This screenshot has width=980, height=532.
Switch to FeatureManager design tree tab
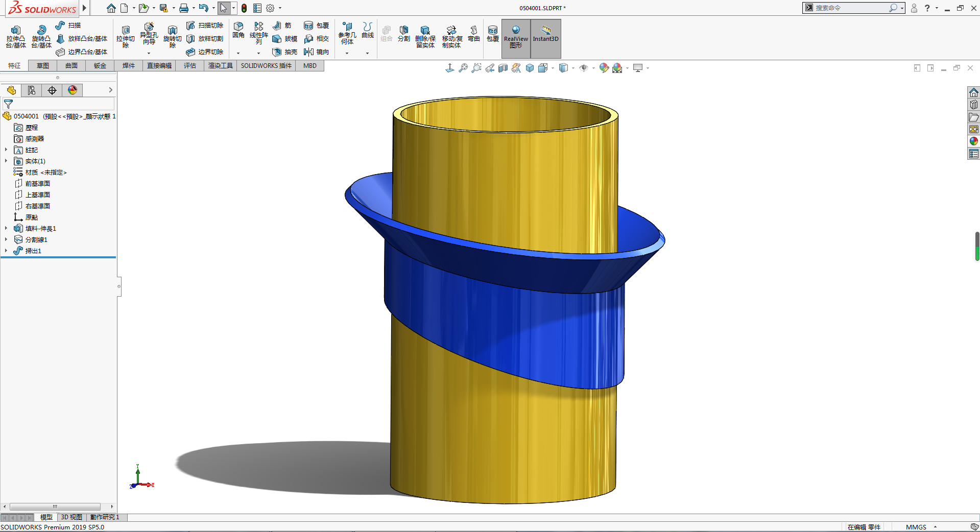tap(11, 90)
